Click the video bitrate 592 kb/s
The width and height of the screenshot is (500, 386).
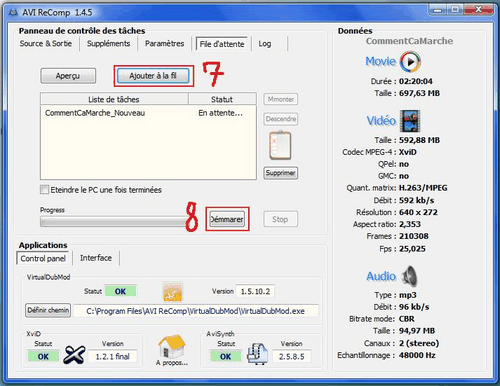coord(417,200)
